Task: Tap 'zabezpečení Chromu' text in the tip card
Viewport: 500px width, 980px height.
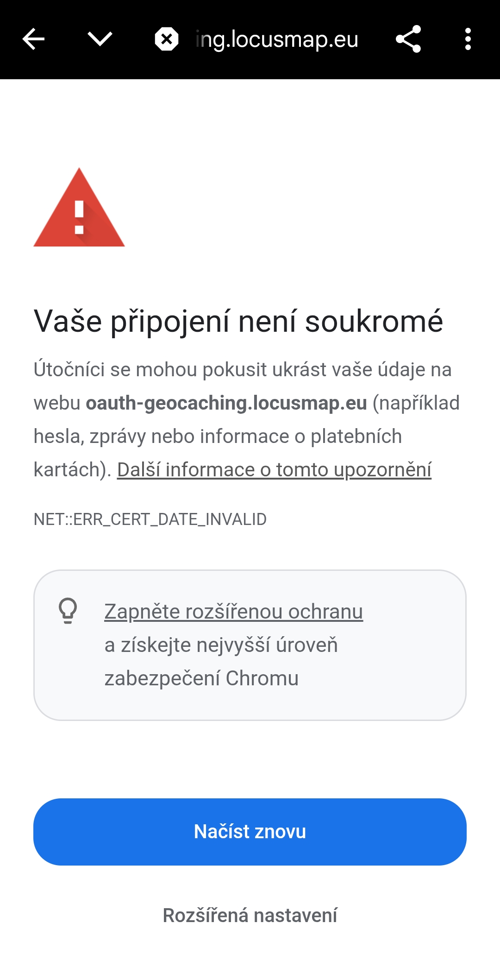Action: click(201, 678)
